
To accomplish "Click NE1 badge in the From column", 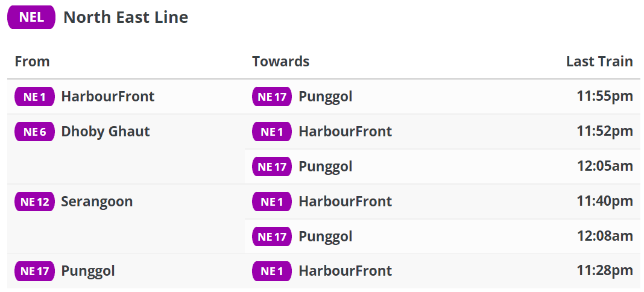I will 34,97.
